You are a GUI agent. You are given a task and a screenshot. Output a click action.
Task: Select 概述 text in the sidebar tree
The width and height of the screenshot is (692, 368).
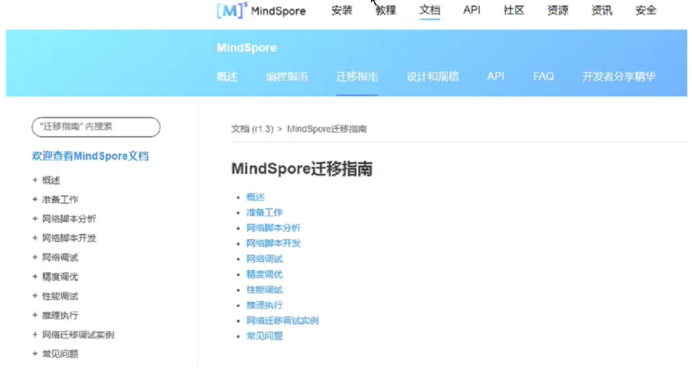[51, 180]
